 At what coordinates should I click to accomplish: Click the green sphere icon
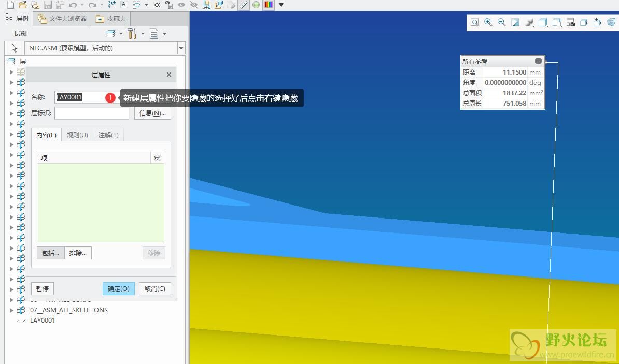[x=256, y=5]
